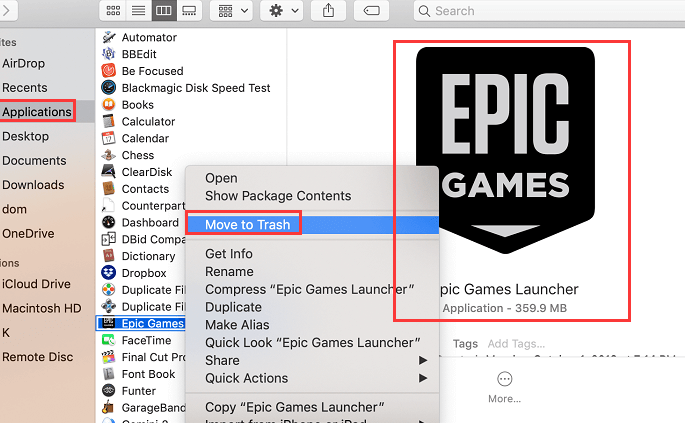685x423 pixels.
Task: Select Remote Disc in the sidebar
Action: (38, 357)
